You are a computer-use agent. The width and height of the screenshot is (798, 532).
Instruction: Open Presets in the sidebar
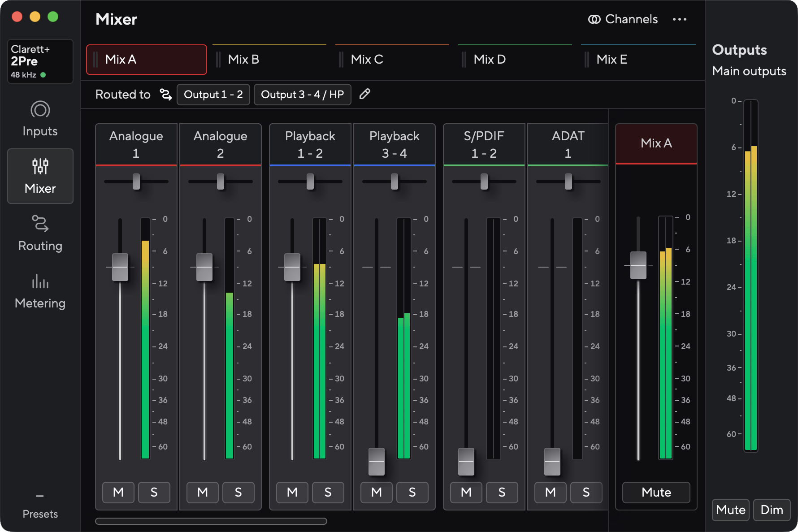pyautogui.click(x=40, y=506)
